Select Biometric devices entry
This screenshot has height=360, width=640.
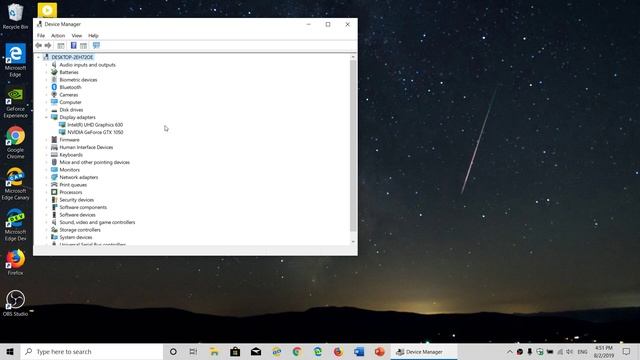tap(78, 80)
